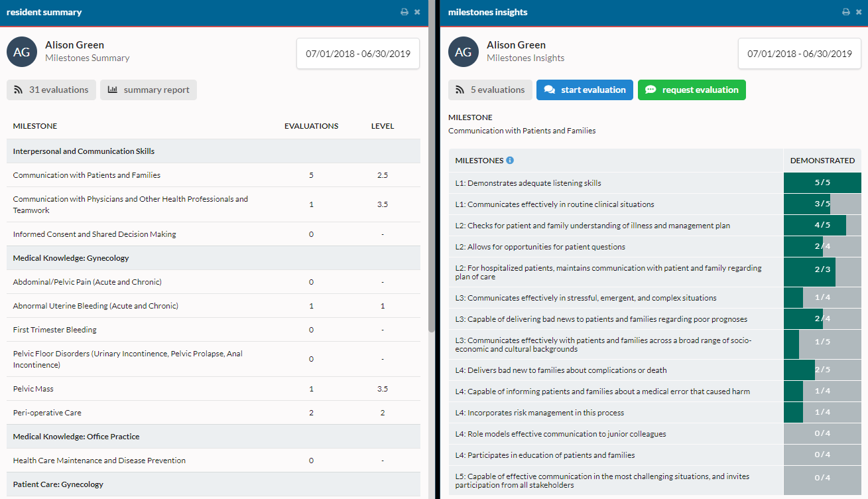Click the info icon next to MILESTONES header

click(x=510, y=161)
